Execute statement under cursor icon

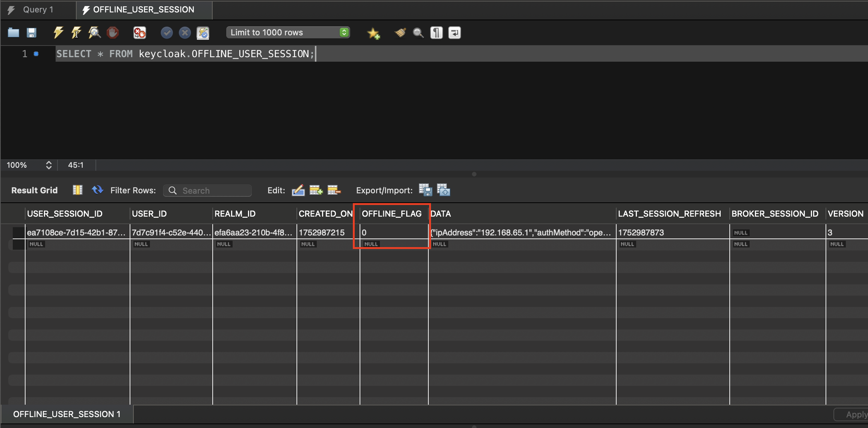click(x=76, y=33)
